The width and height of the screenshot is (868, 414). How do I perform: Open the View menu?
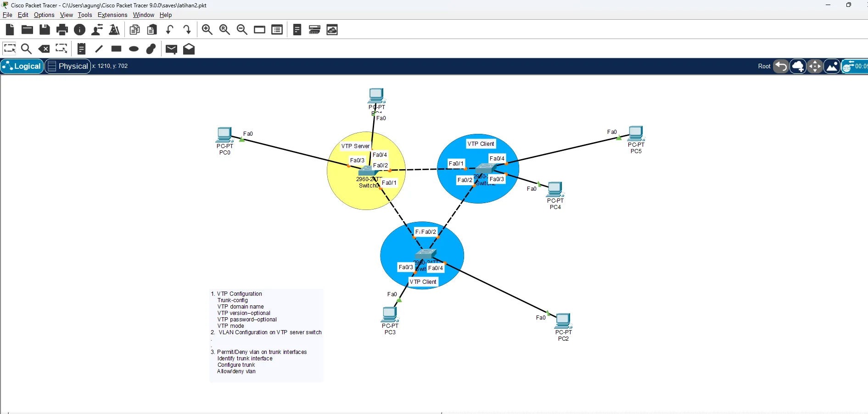(67, 15)
